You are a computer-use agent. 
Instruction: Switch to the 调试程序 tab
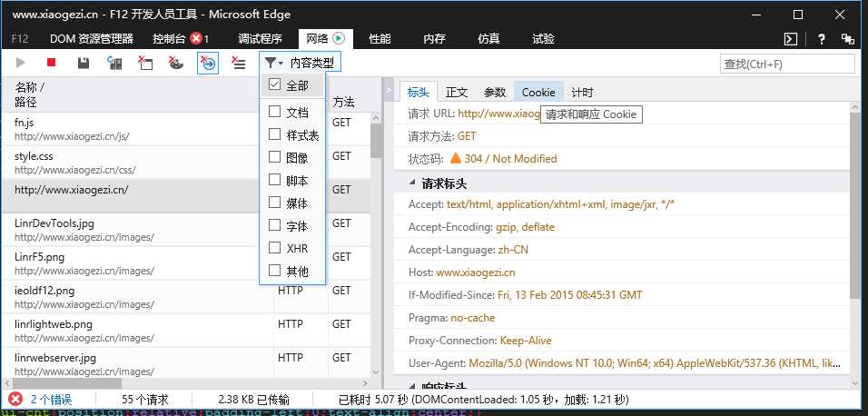pyautogui.click(x=260, y=39)
